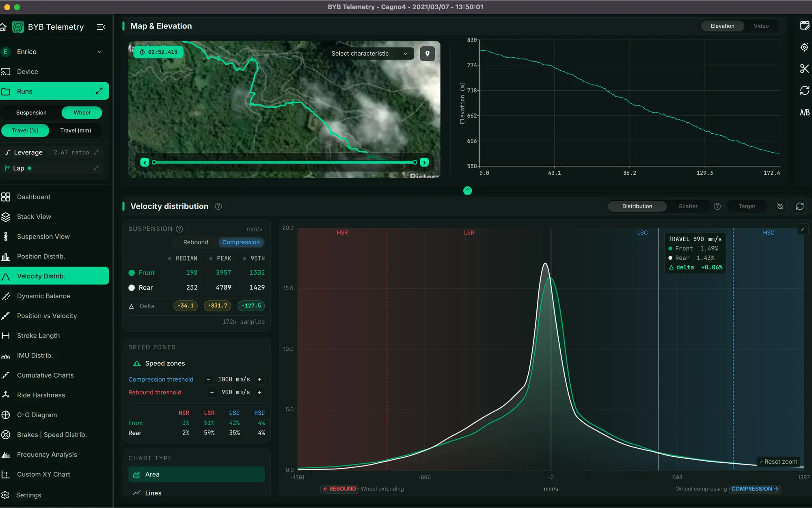Step the map timeline backward arrow
Screen dimensions: 812x508
[145, 163]
